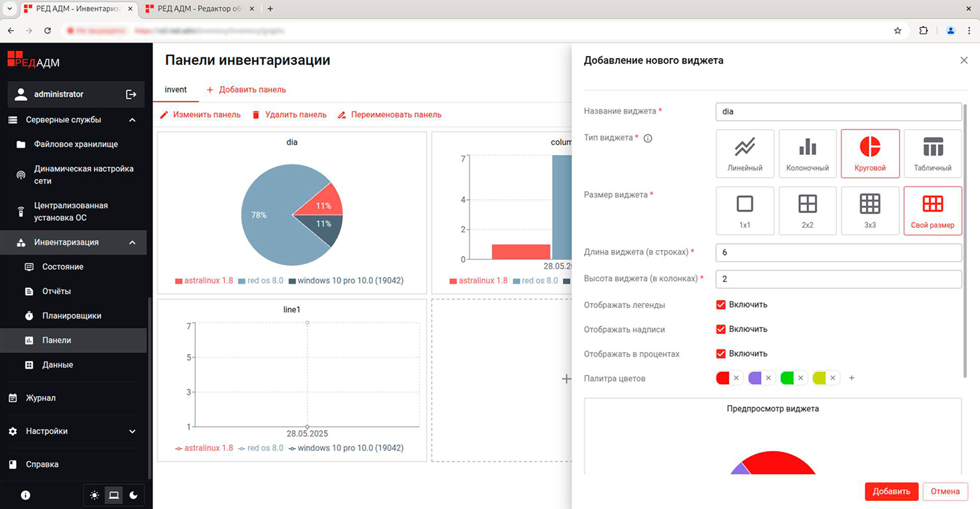Click Добавить панель
Viewport: 980px width, 509px height.
pos(246,90)
